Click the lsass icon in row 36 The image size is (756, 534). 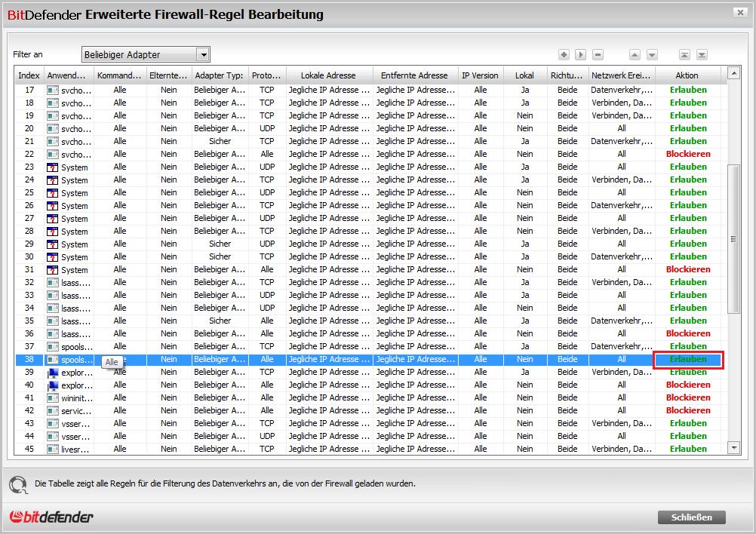[53, 334]
